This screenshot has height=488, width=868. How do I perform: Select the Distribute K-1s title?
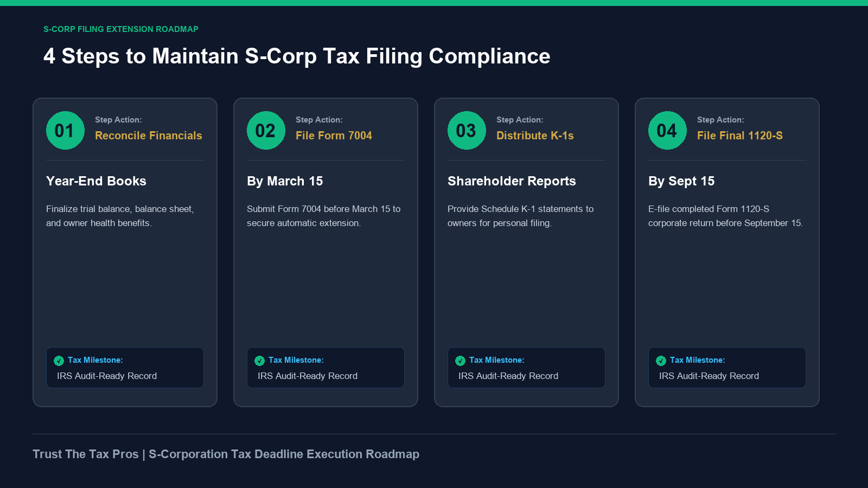pyautogui.click(x=535, y=136)
